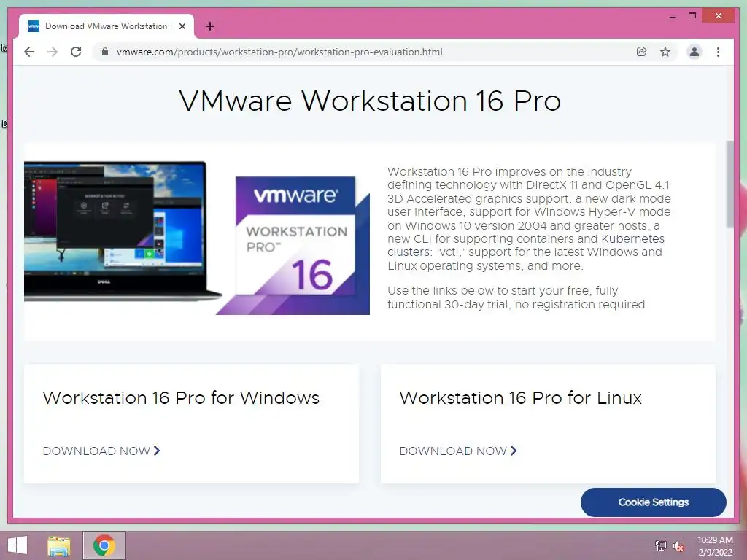Click the chevron next to Linux Download Now
This screenshot has height=560, width=747.
pos(514,451)
